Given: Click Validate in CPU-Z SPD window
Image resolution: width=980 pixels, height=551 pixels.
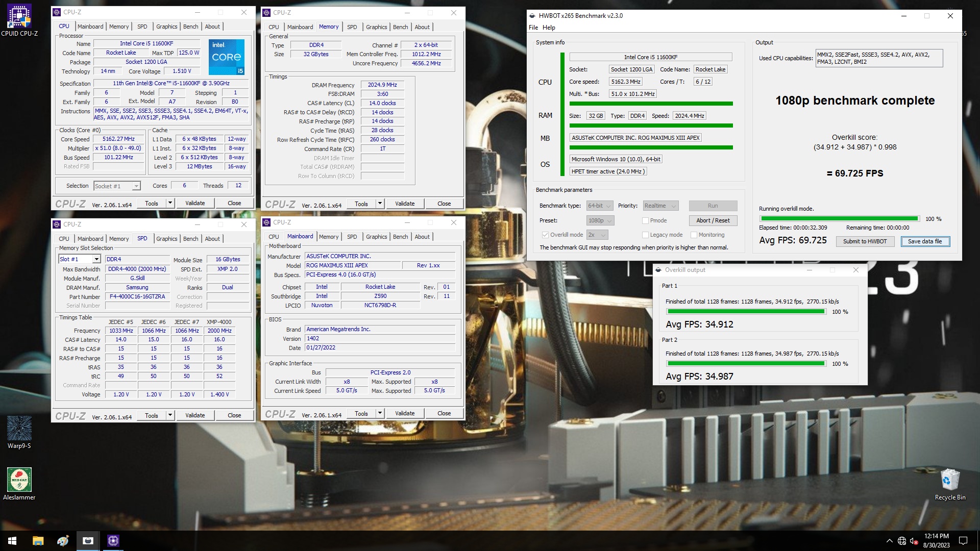Looking at the screenshot, I should 195,415.
